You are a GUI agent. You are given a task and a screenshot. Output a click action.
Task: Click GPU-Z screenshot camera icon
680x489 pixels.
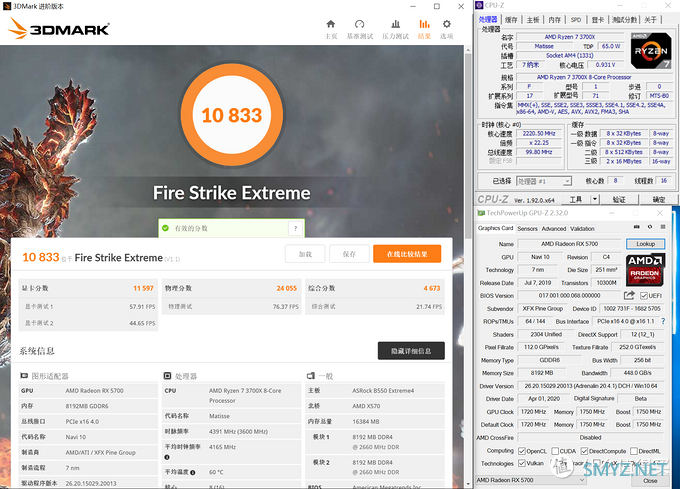point(637,227)
